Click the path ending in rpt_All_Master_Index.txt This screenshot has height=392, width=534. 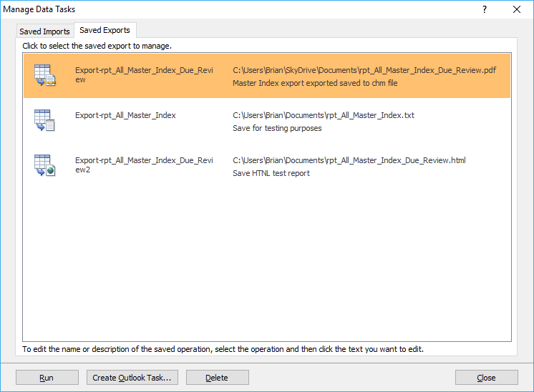coord(324,115)
